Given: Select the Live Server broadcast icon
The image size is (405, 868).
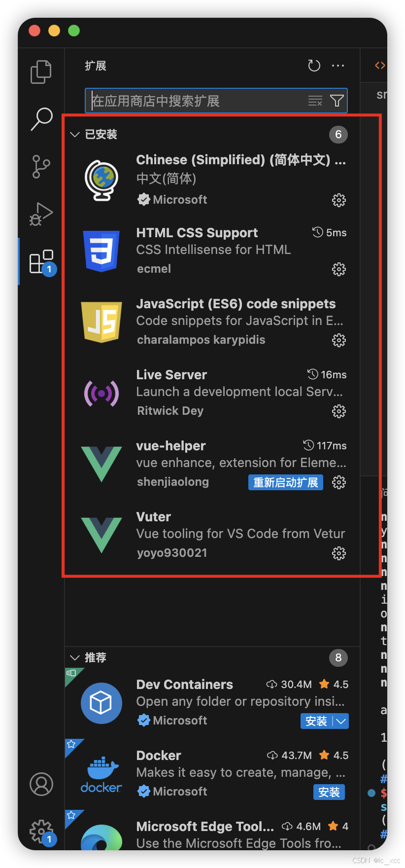Looking at the screenshot, I should click(x=101, y=394).
